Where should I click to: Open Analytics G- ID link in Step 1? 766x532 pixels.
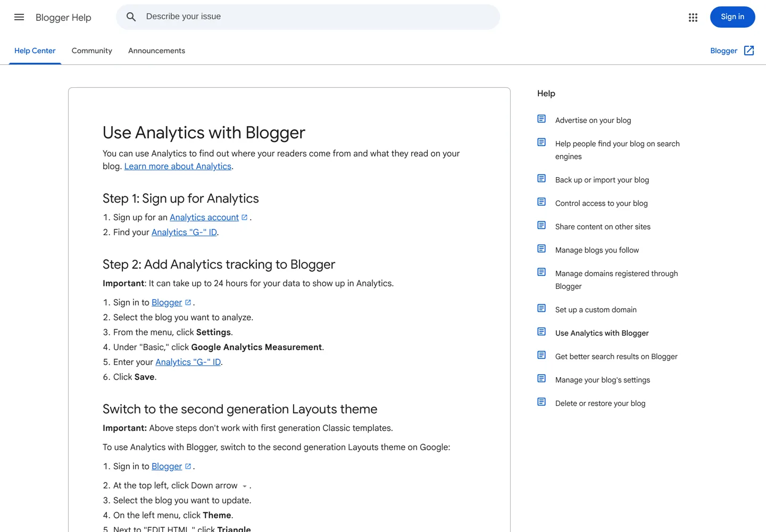point(184,232)
